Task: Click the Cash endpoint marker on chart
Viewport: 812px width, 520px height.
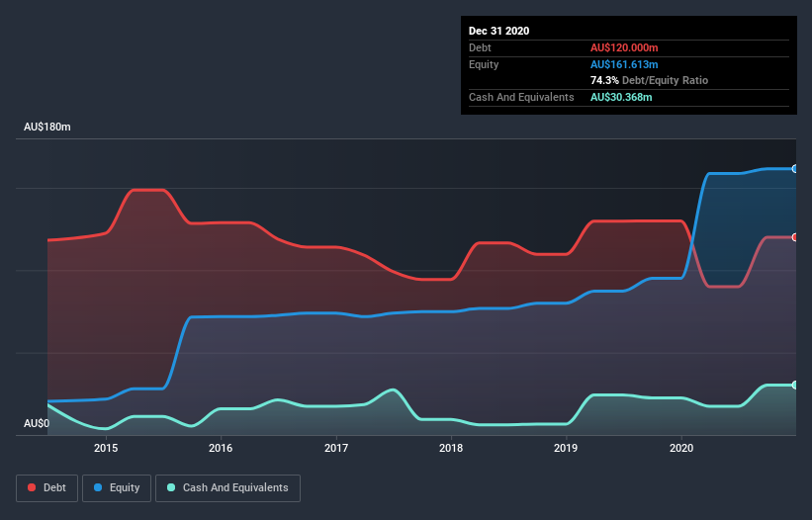Action: point(795,385)
